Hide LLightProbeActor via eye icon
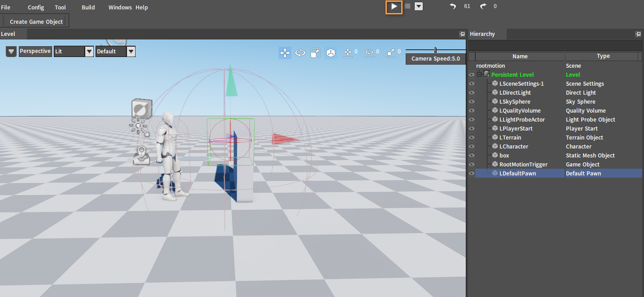 coord(472,119)
